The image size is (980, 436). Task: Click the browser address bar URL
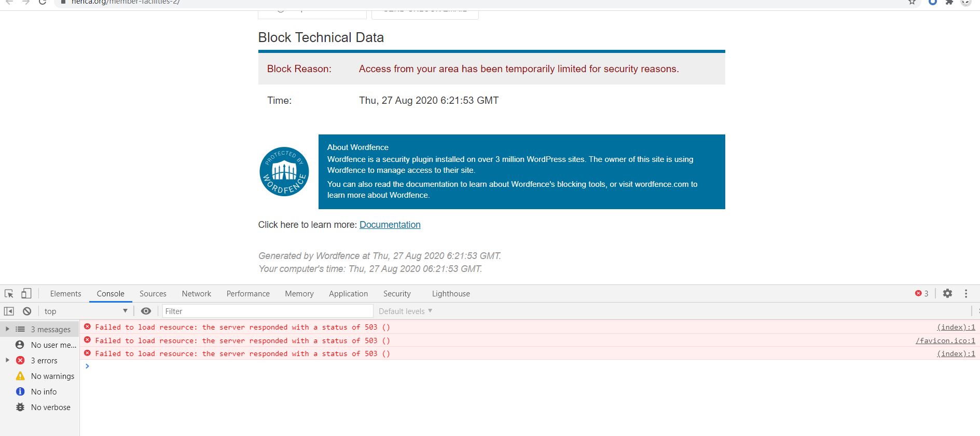(x=126, y=2)
